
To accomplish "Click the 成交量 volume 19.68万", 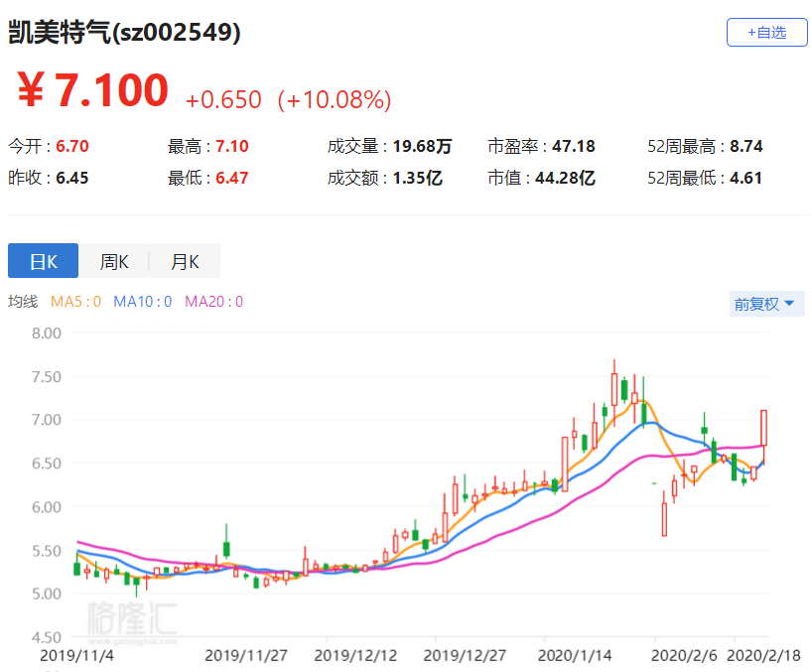I will [x=422, y=146].
